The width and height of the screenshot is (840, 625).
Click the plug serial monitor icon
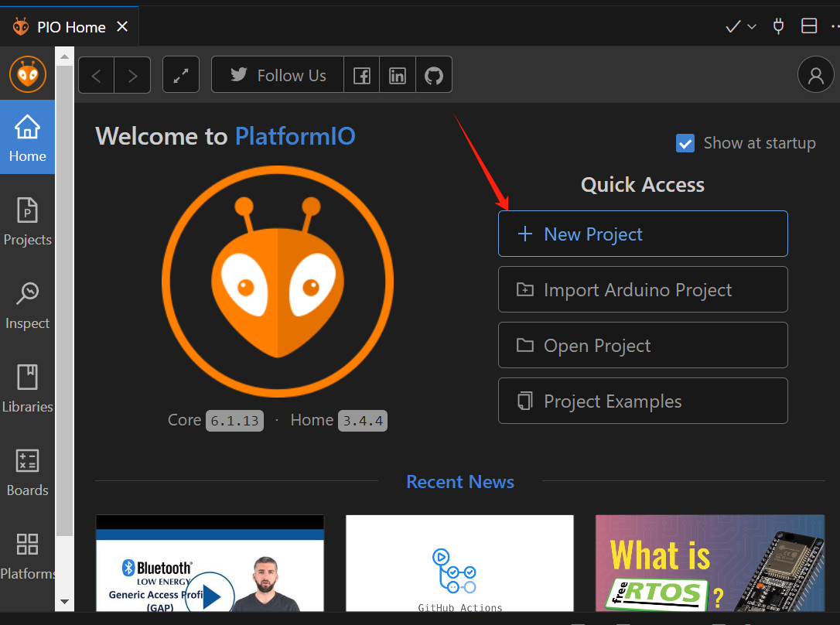click(778, 26)
